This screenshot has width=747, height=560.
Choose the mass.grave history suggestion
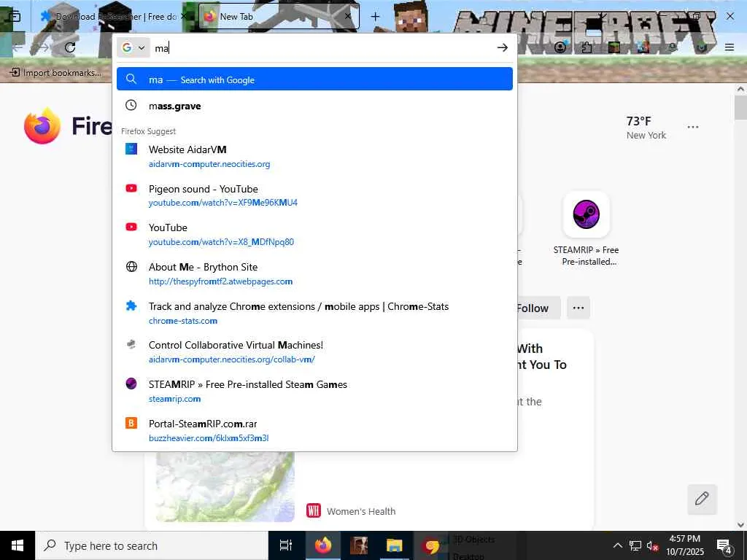click(314, 106)
